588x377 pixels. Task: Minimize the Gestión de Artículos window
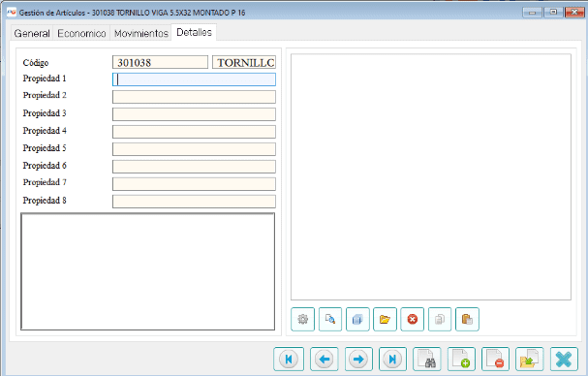tap(532, 13)
